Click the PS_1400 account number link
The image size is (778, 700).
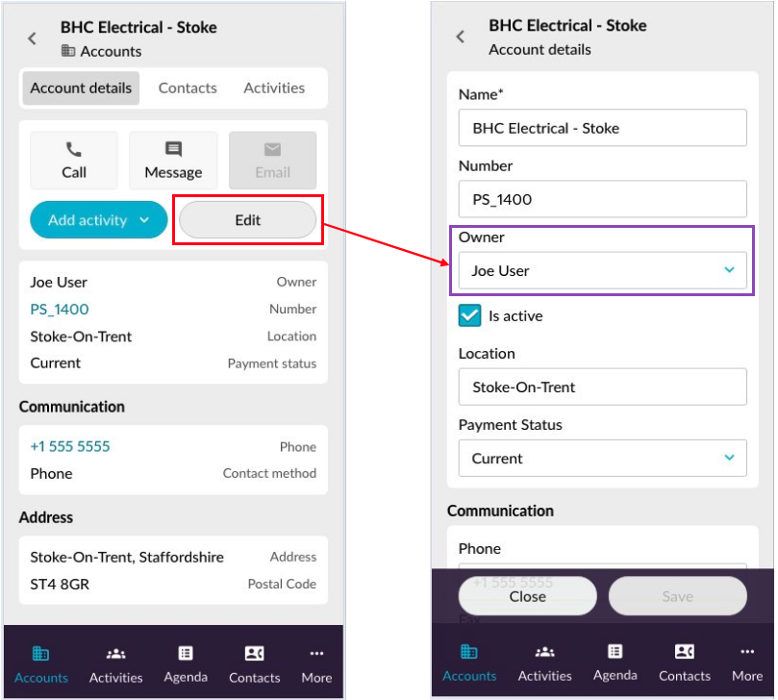(60, 310)
